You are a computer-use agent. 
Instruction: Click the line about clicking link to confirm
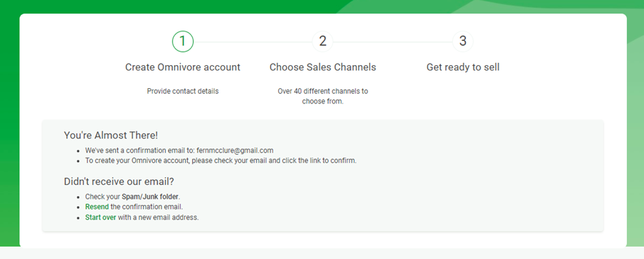tap(221, 160)
